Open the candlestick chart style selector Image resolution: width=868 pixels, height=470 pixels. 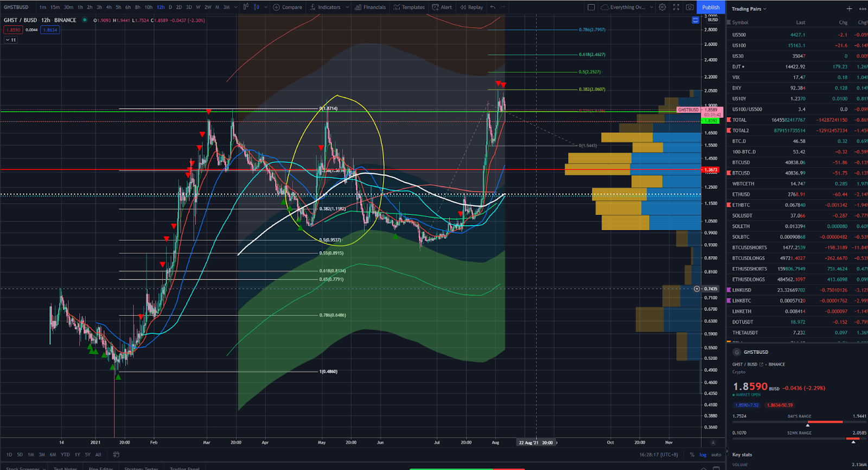[246, 7]
